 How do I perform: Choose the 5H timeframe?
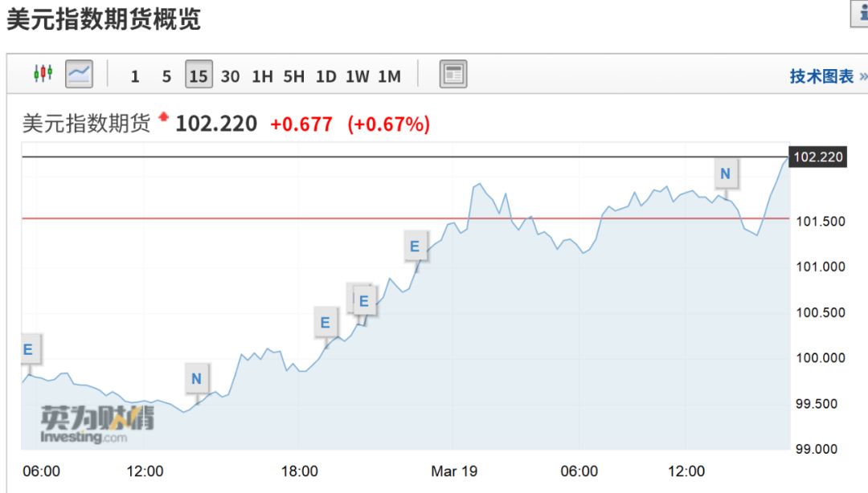pyautogui.click(x=293, y=76)
